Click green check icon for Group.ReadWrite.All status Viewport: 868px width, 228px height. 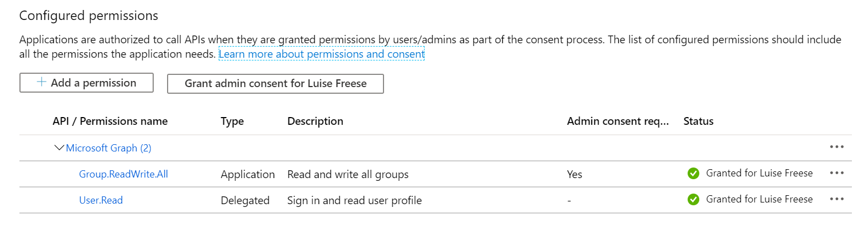(693, 174)
